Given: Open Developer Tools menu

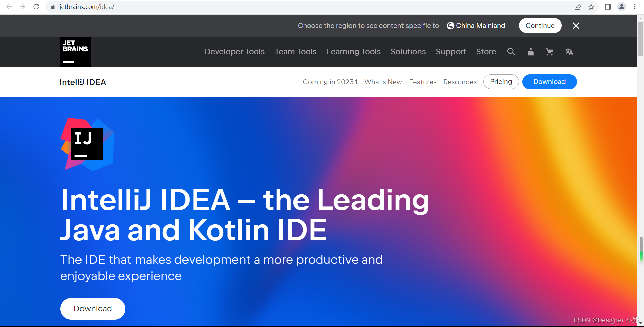Looking at the screenshot, I should (234, 52).
